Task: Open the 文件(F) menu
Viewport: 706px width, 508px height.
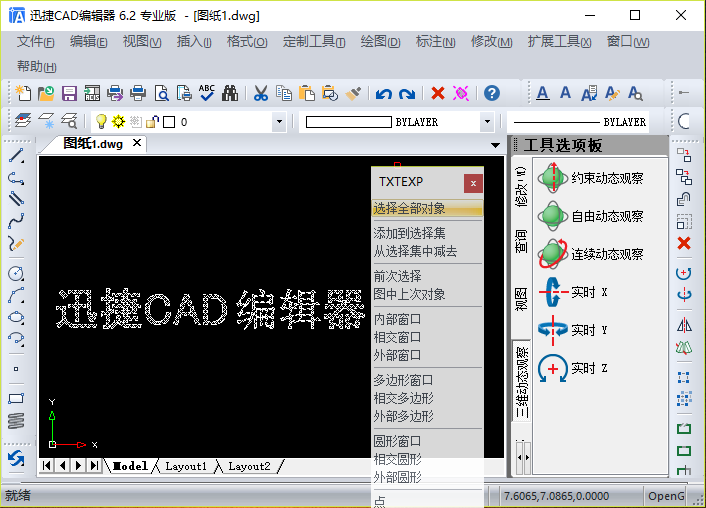Action: click(36, 42)
